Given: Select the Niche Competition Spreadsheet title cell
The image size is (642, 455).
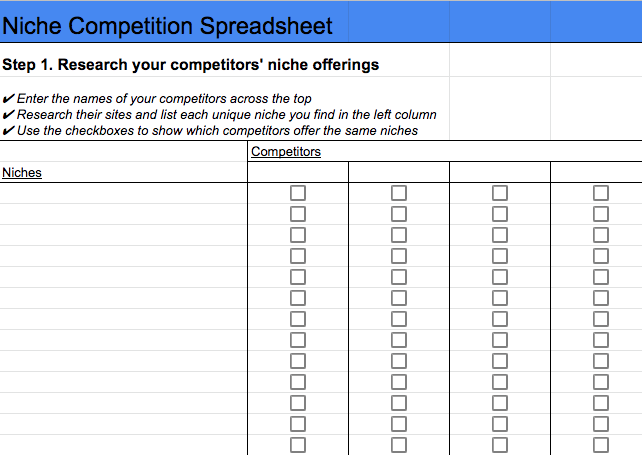Looking at the screenshot, I should coord(168,26).
